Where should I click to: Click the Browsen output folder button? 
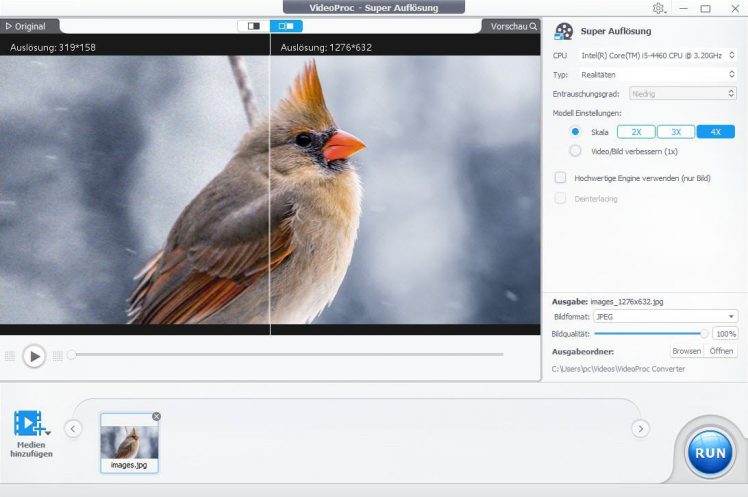click(x=686, y=351)
